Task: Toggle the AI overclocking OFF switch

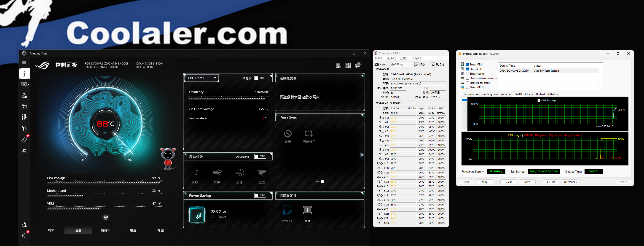Action: [260, 78]
